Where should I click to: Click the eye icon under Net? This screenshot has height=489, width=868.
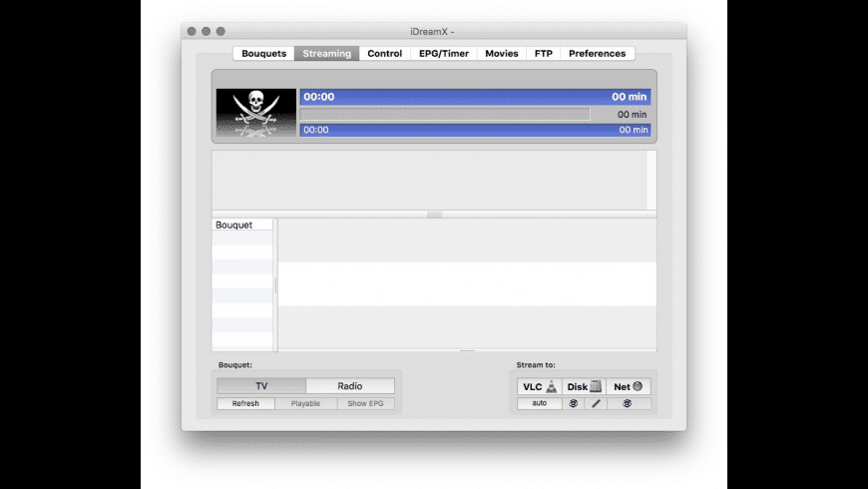628,403
